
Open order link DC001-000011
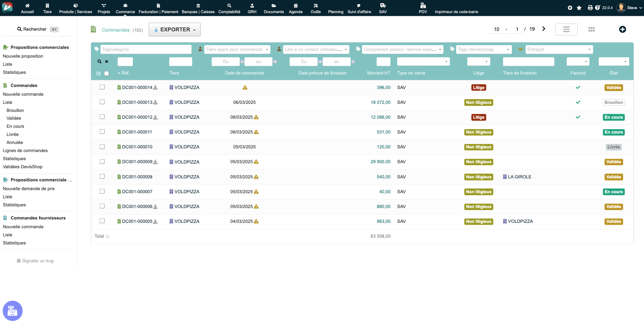click(x=137, y=132)
